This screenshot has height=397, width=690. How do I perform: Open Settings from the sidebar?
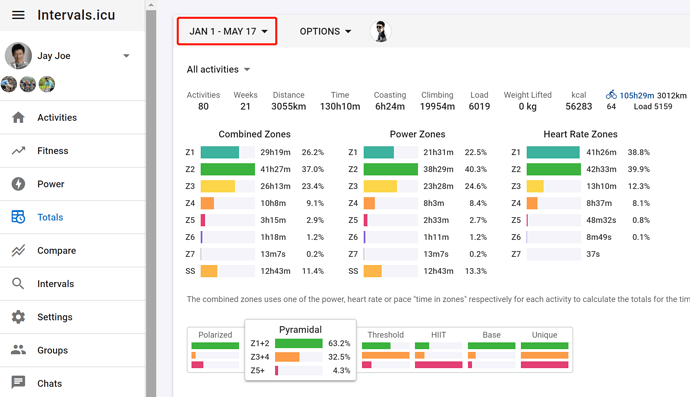73,317
